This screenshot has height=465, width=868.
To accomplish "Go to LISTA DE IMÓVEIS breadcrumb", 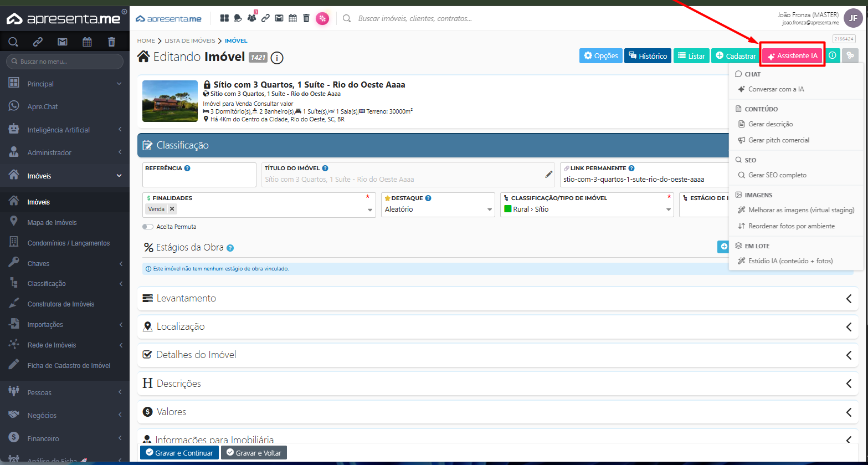I will coord(189,41).
